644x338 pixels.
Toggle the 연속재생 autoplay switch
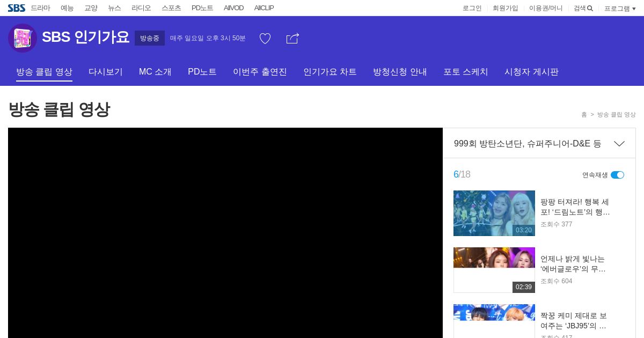(617, 175)
